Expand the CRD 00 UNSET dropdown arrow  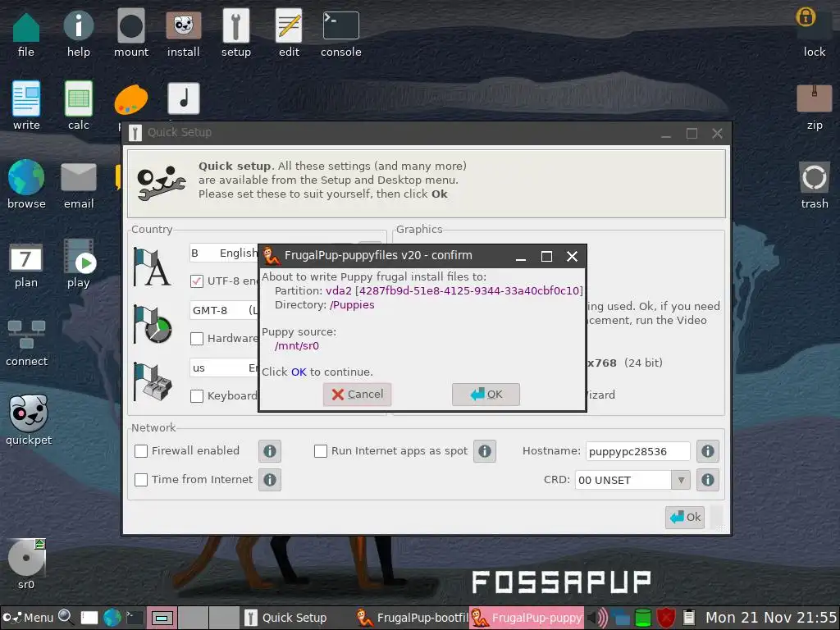coord(680,480)
